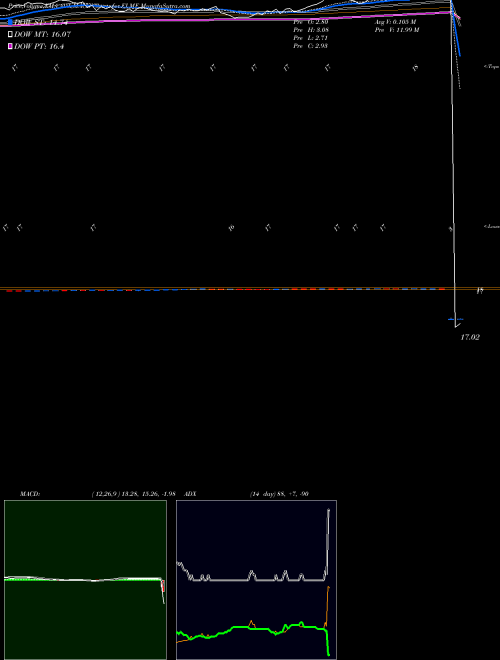Click the 'Pre L: 2.71' value
Image resolution: width=500 pixels, height=660 pixels.
(311, 38)
